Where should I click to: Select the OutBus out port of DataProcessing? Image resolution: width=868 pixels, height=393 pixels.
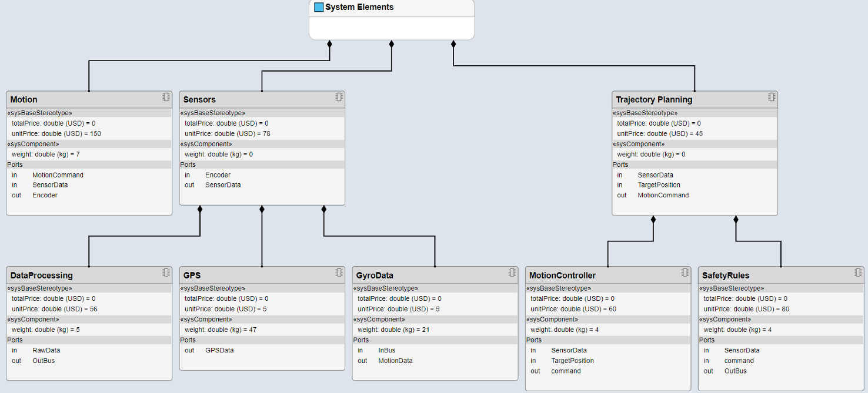click(44, 361)
